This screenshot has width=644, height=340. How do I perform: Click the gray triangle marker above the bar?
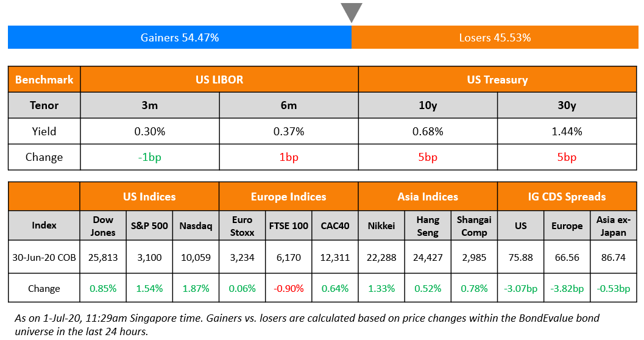coord(352,13)
